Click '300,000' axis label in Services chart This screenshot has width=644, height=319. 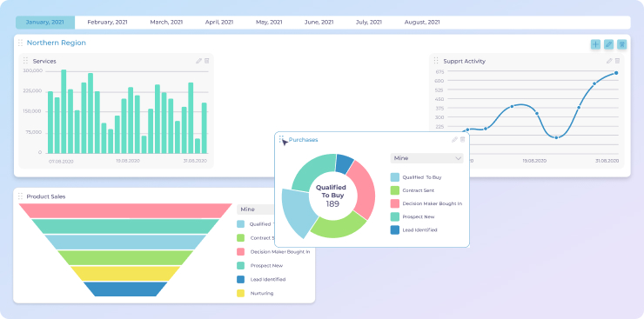[33, 70]
